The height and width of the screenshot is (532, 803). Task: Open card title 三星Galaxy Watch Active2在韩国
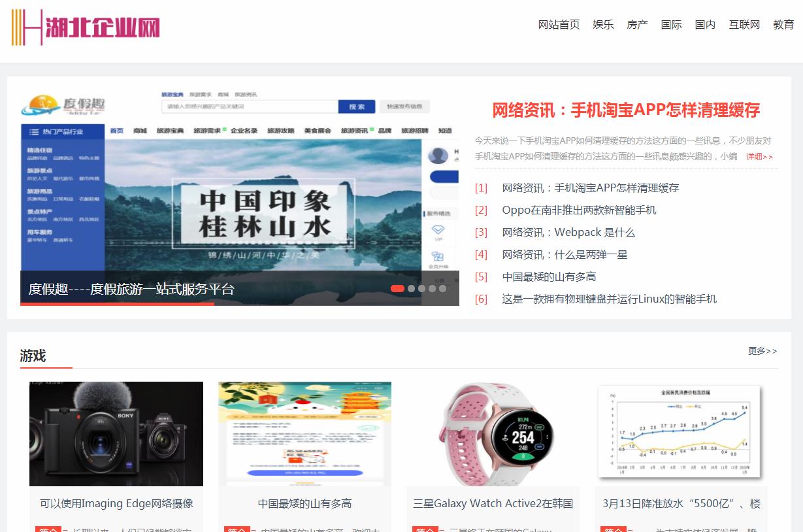pos(493,504)
